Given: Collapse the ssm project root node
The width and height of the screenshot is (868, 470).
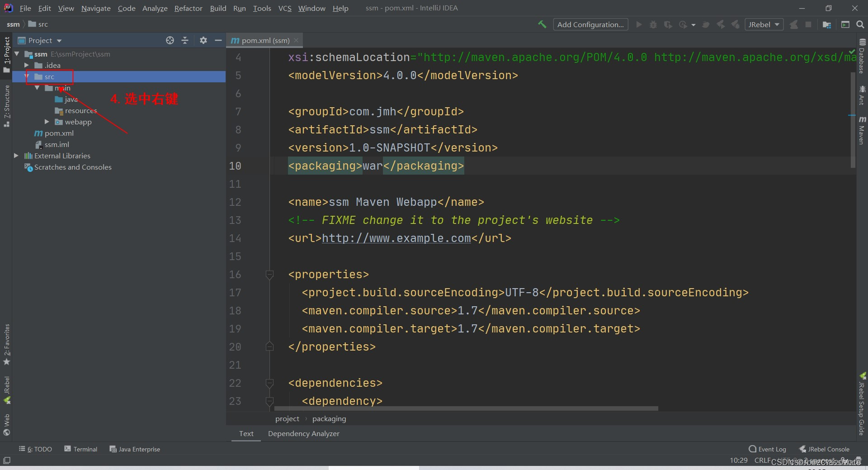Looking at the screenshot, I should pos(17,54).
